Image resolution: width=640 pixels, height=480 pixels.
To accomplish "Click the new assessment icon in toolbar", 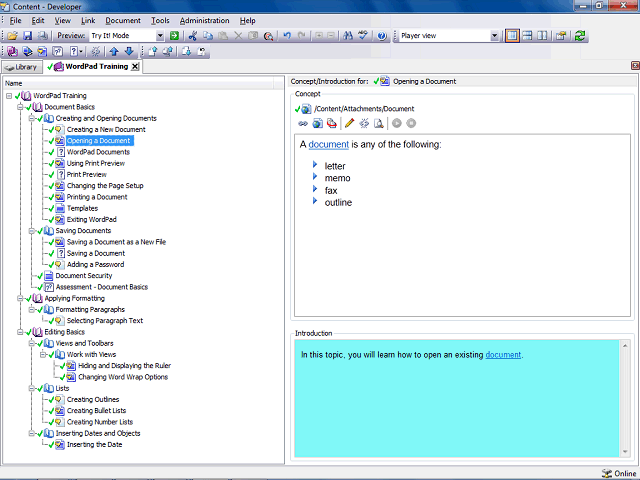I will tap(58, 51).
